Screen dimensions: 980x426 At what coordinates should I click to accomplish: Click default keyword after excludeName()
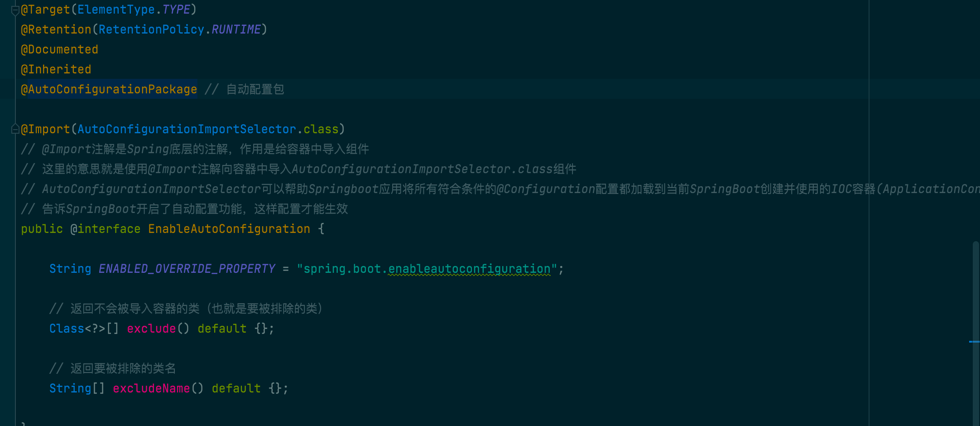236,388
